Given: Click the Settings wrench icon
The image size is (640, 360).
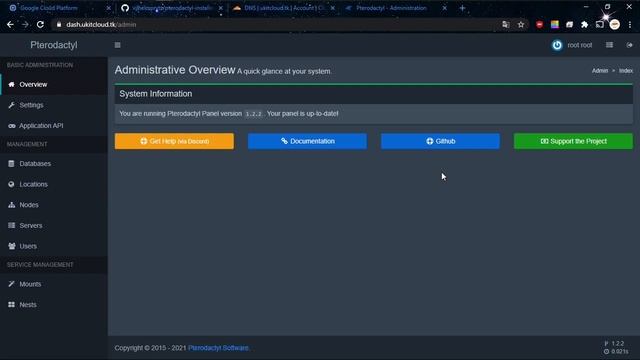Looking at the screenshot, I should [11, 105].
